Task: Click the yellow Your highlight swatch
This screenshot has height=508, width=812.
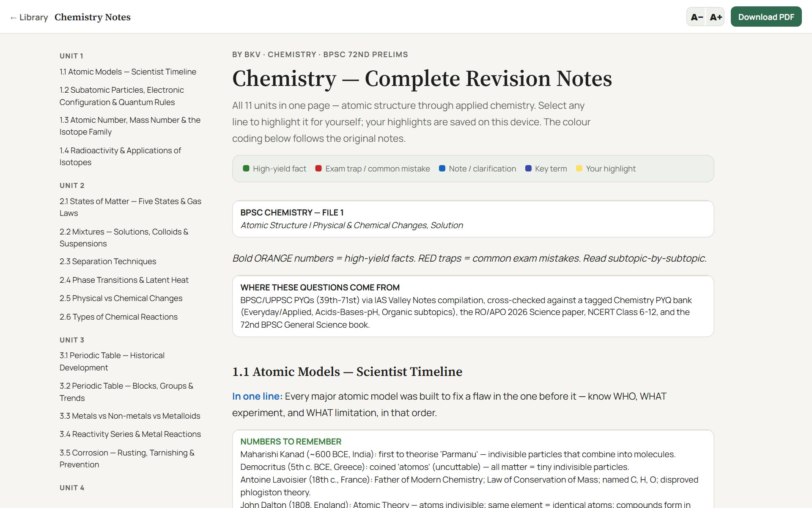Action: (579, 168)
